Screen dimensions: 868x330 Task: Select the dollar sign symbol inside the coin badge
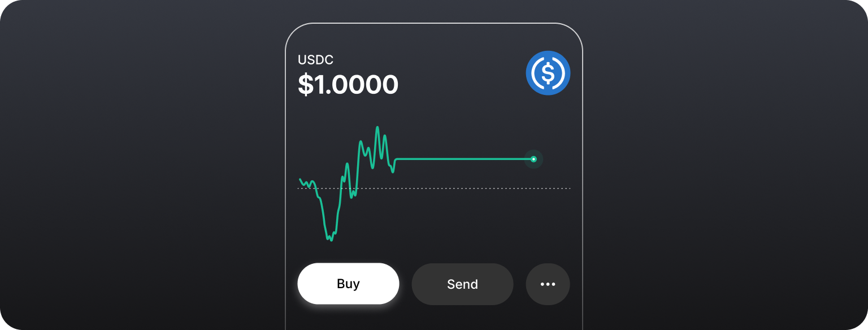pyautogui.click(x=548, y=72)
